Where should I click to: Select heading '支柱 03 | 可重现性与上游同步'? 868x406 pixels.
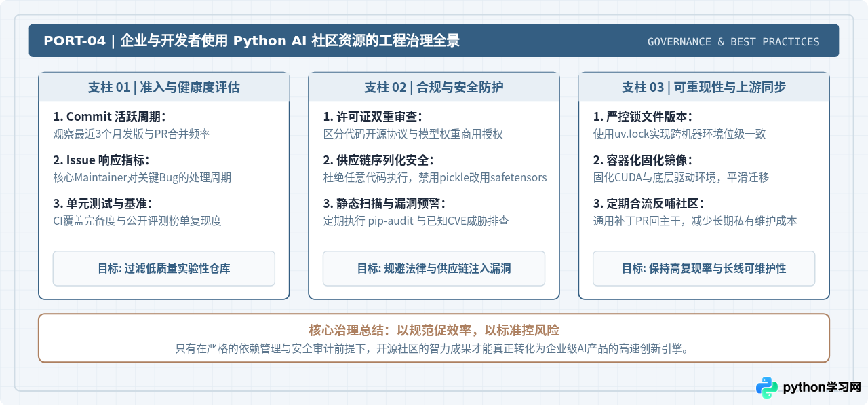[704, 87]
